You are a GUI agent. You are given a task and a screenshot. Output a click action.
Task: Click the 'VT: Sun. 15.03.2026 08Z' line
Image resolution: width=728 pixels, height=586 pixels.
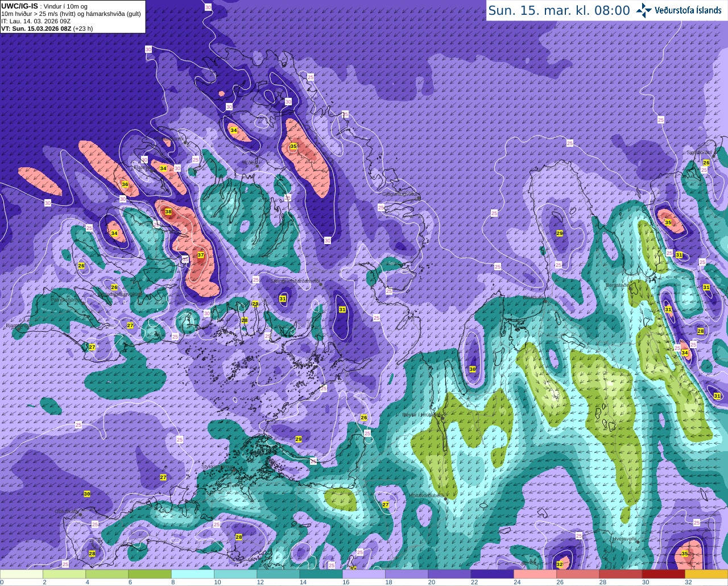tap(47, 28)
